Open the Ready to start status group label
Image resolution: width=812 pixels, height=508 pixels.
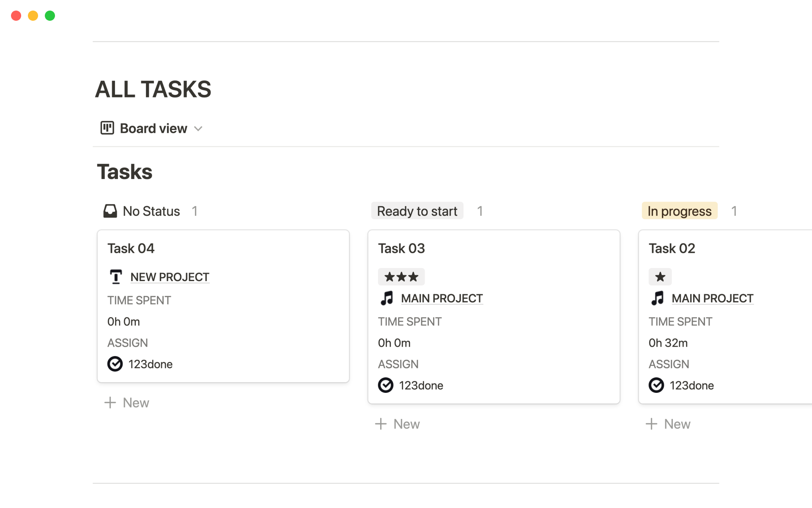417,211
